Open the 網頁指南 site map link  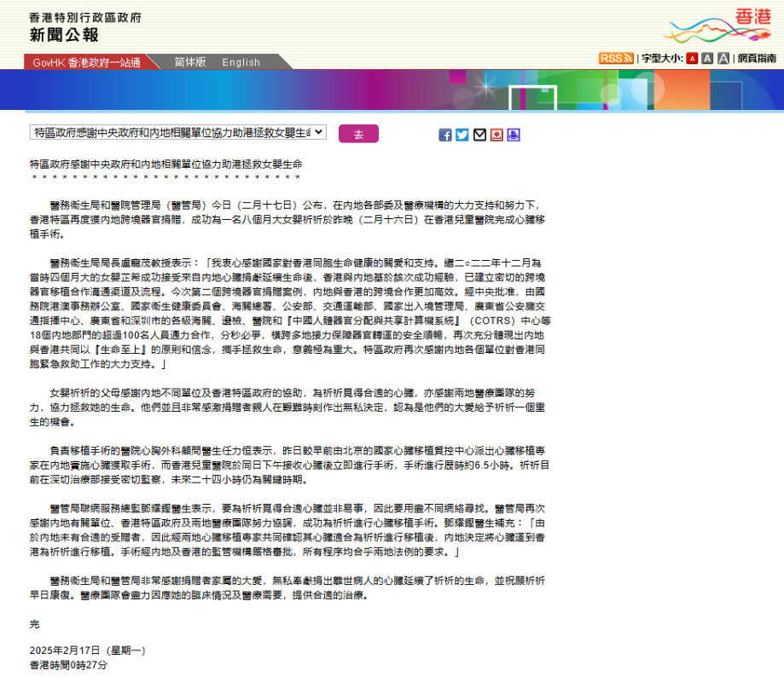757,59
